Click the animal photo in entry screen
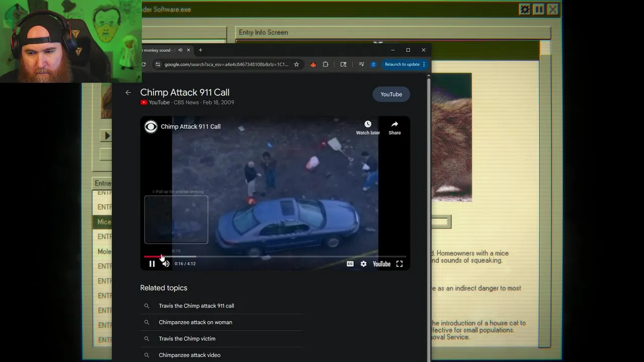 click(x=451, y=137)
